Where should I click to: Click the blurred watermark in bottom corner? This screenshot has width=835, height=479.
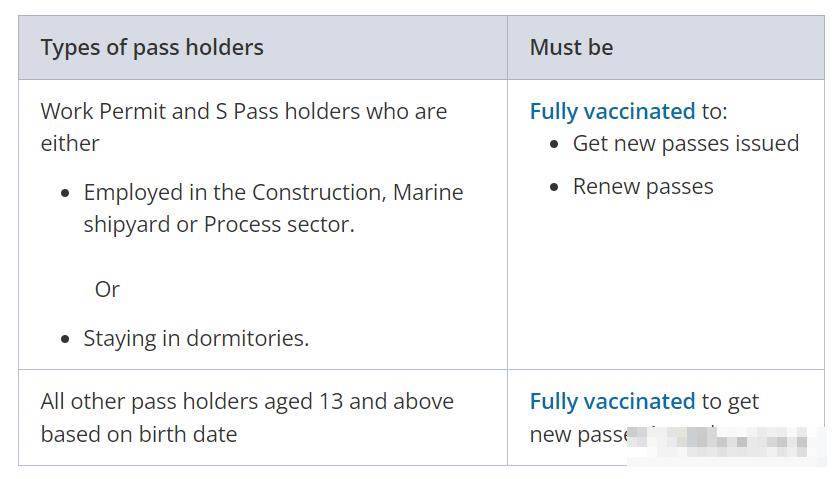coord(725,442)
